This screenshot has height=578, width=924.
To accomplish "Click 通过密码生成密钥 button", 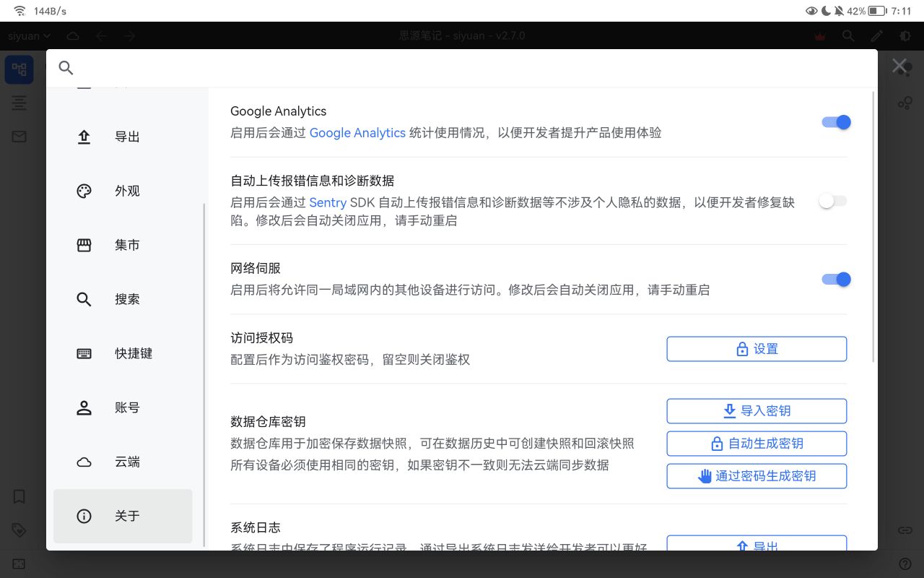I will pyautogui.click(x=757, y=476).
